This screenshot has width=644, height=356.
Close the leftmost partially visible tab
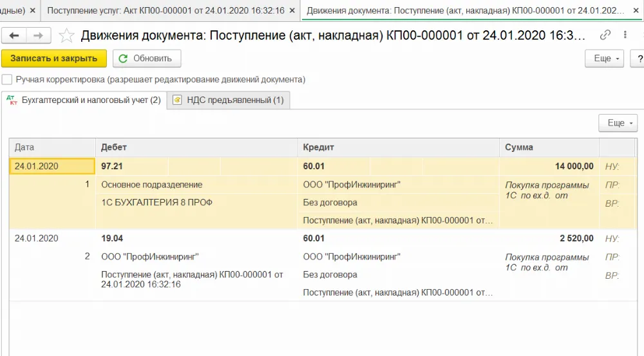[33, 11]
